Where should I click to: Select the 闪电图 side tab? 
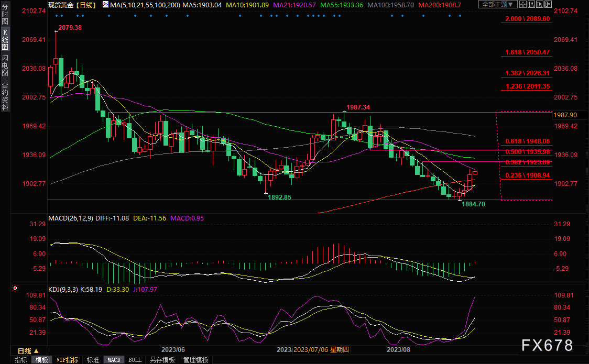click(x=5, y=65)
